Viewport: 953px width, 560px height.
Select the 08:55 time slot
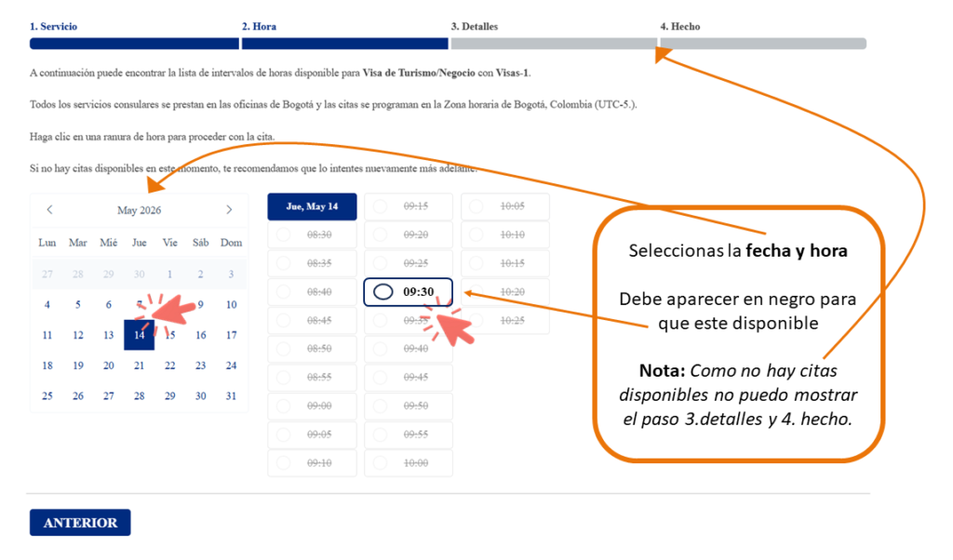(x=312, y=377)
